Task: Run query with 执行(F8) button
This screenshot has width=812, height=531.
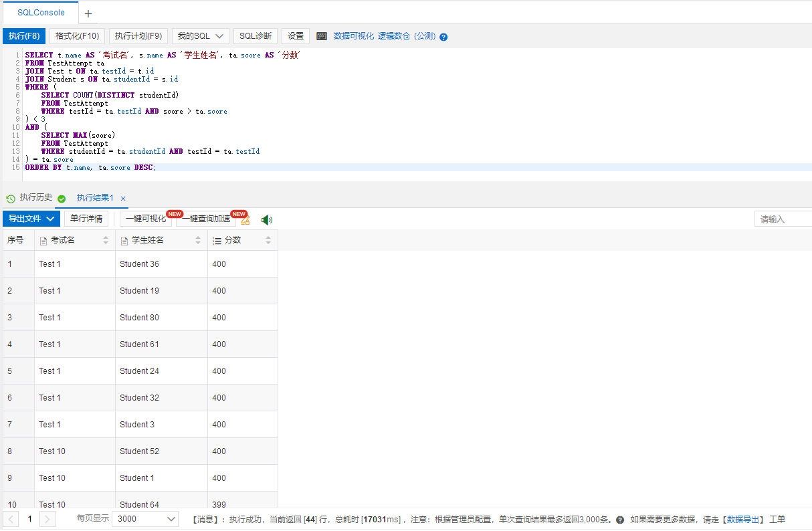Action: click(24, 36)
